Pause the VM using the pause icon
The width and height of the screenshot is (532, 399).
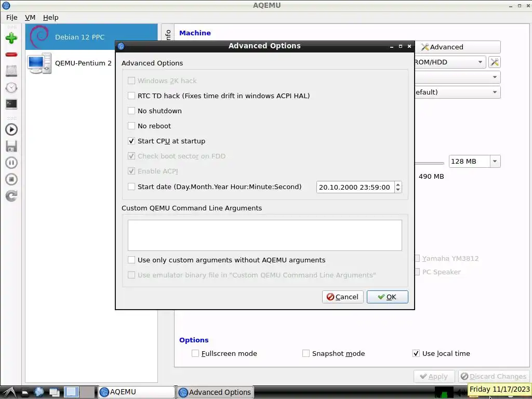pos(11,163)
